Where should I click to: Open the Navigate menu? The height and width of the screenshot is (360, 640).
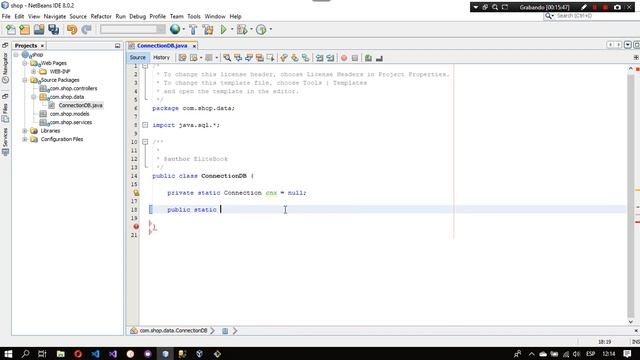pyautogui.click(x=55, y=16)
